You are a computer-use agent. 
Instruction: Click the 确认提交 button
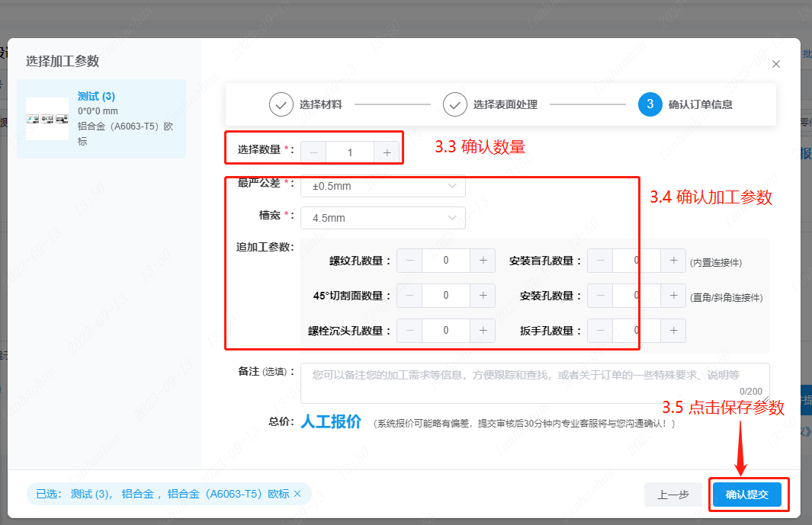[748, 495]
